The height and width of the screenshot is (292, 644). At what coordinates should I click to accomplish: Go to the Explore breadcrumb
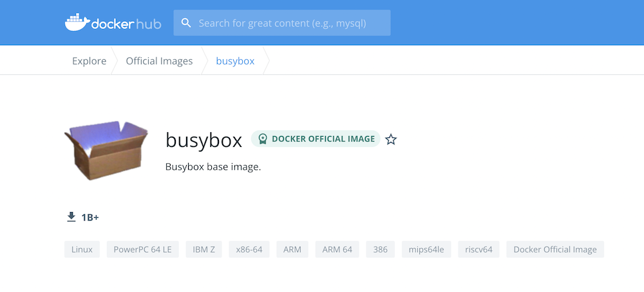(x=89, y=61)
